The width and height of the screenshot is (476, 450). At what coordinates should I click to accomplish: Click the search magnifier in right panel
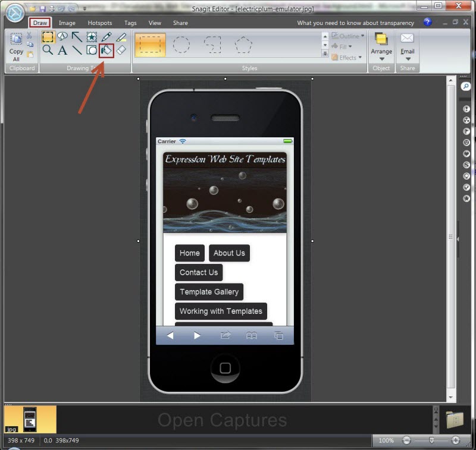[x=465, y=86]
